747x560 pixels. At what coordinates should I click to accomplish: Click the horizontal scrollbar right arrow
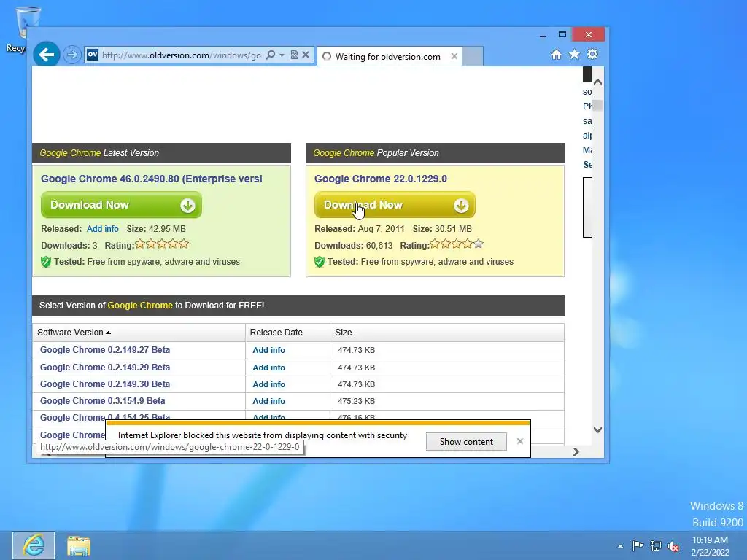click(x=576, y=451)
